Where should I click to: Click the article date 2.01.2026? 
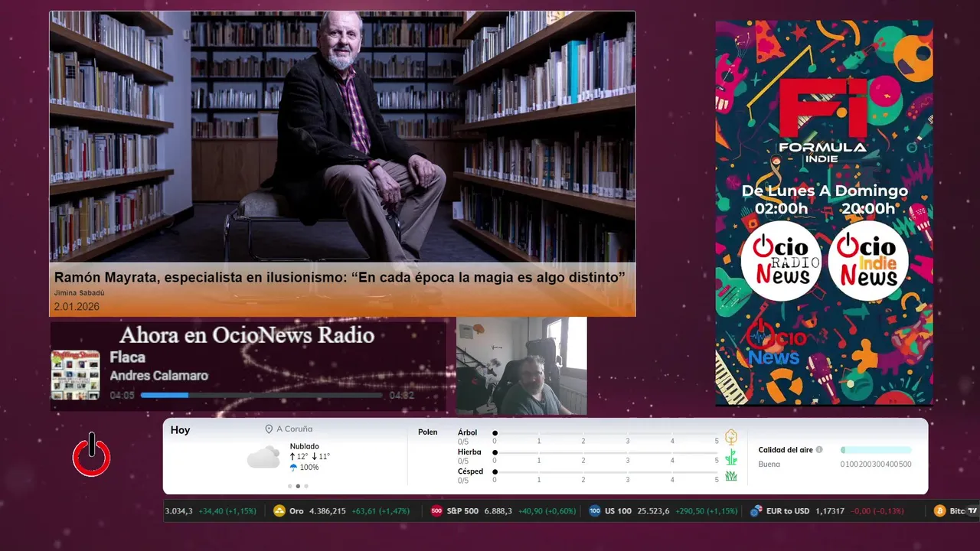coord(77,307)
